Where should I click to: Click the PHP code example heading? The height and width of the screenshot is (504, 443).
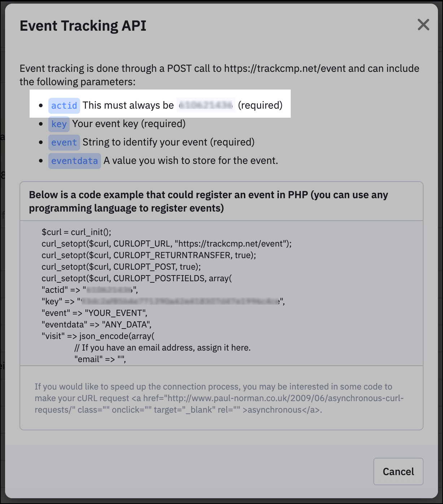(x=209, y=201)
